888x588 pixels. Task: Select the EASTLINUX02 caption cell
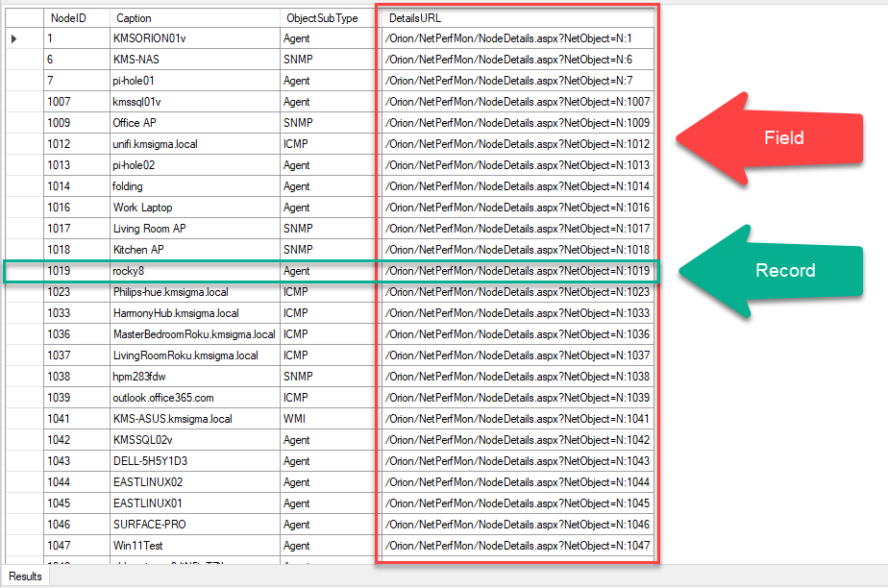pyautogui.click(x=194, y=482)
